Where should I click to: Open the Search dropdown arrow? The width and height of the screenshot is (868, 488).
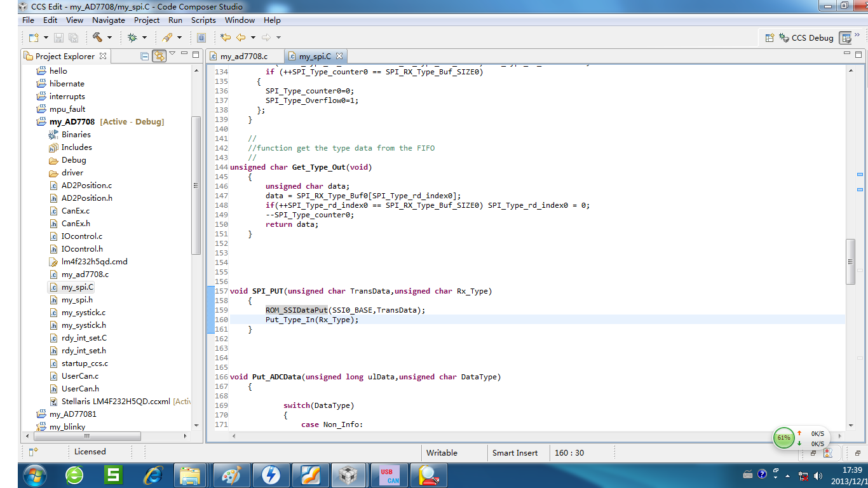point(179,38)
